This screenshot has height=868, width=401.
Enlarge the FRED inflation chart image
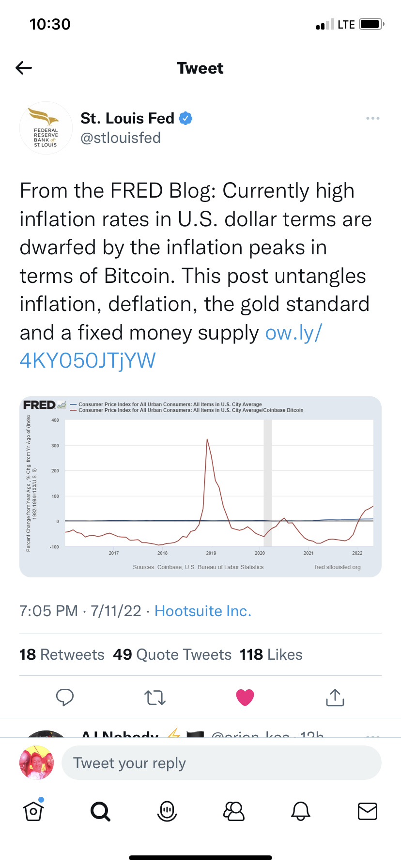200,487
